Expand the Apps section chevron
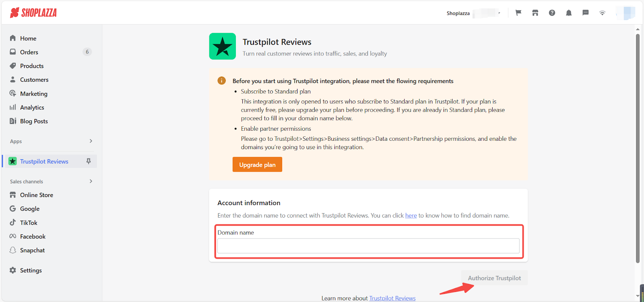The image size is (644, 302). 91,141
